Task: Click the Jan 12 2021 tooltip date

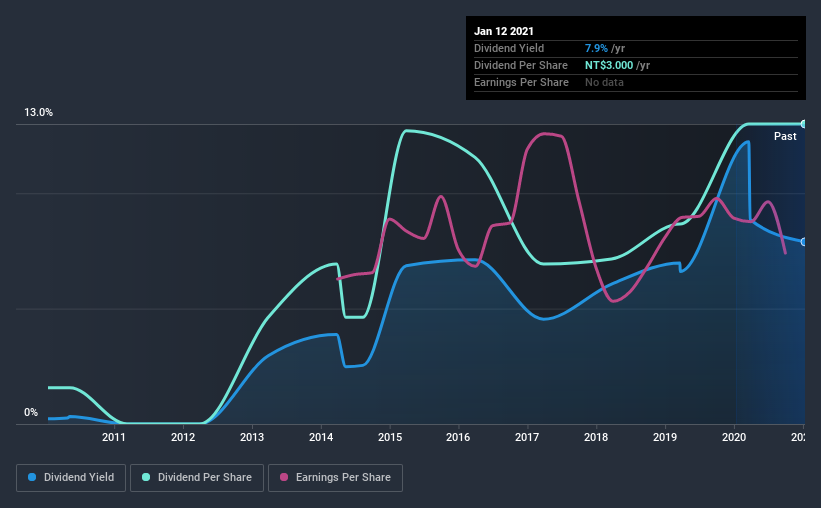Action: [504, 31]
